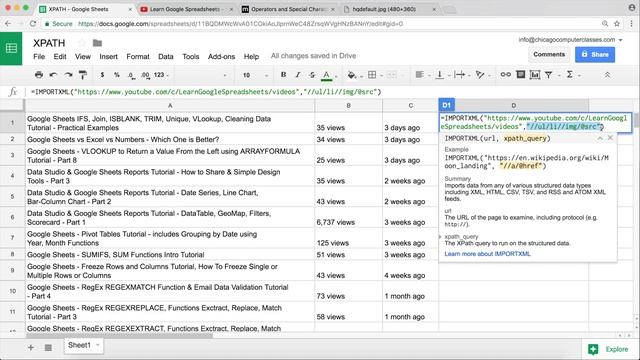Click the Redo arrow icon
This screenshot has height=360, width=640.
[68, 75]
